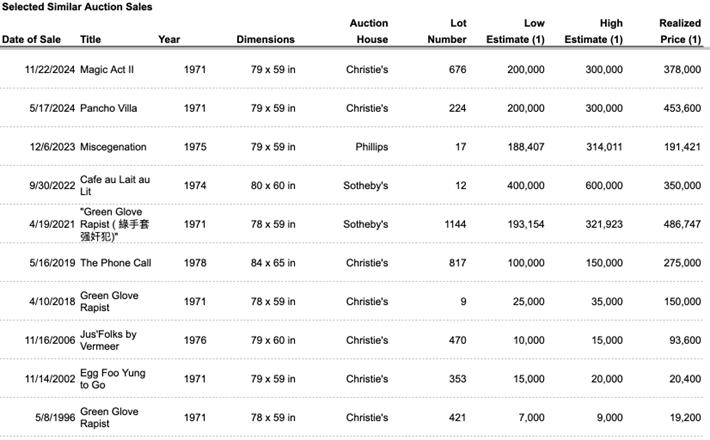Click the Cafe au Lait au Lit title
The width and height of the screenshot is (710, 440).
115,186
